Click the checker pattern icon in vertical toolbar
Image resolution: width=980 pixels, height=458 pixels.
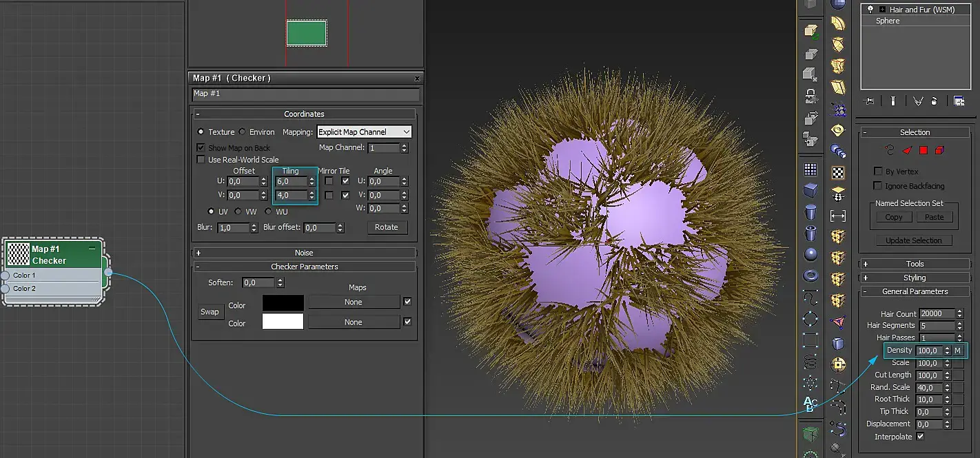click(838, 172)
